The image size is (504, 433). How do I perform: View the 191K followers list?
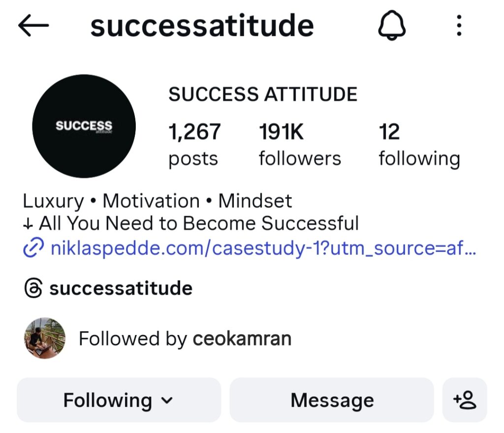coord(300,145)
